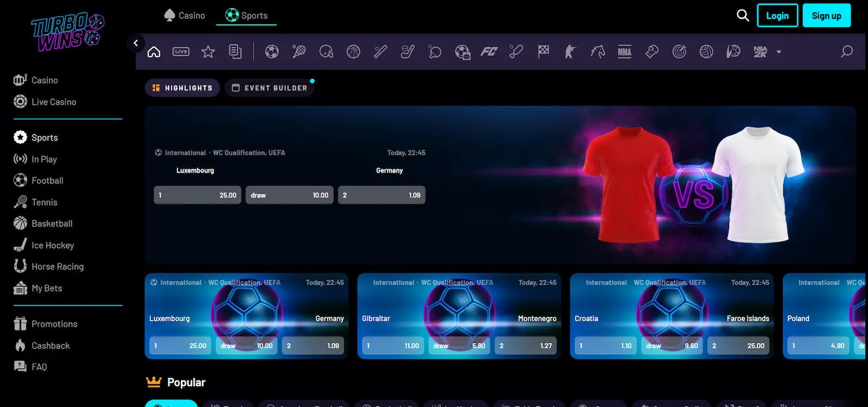868x407 pixels.
Task: Select the FC game icon
Action: [489, 52]
